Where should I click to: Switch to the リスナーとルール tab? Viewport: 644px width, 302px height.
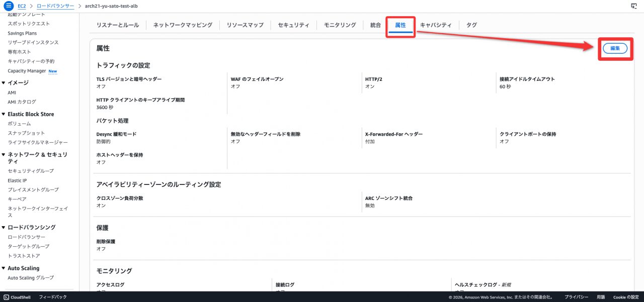click(x=114, y=25)
